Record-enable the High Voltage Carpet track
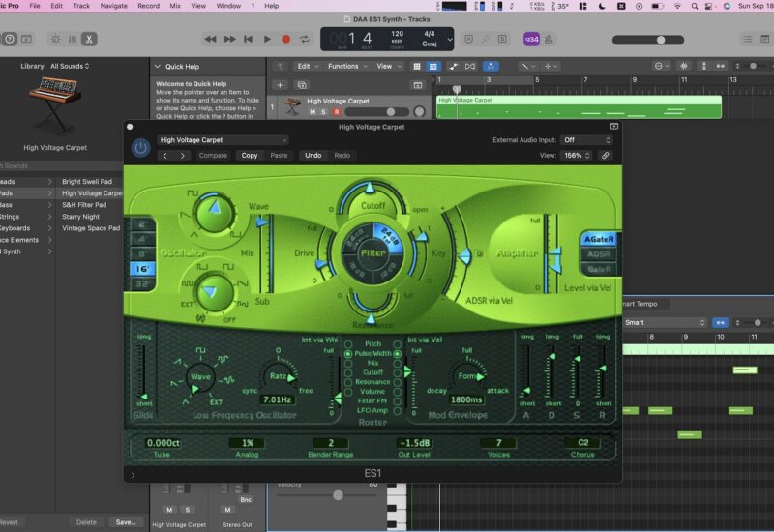774x532 pixels. [x=337, y=112]
